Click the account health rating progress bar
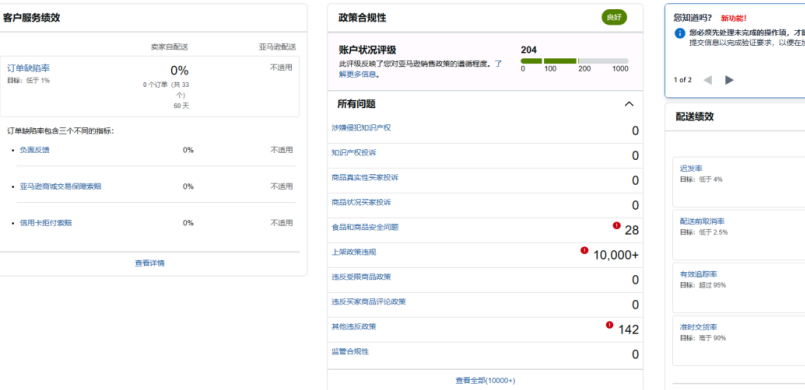The width and height of the screenshot is (805, 390). point(574,61)
